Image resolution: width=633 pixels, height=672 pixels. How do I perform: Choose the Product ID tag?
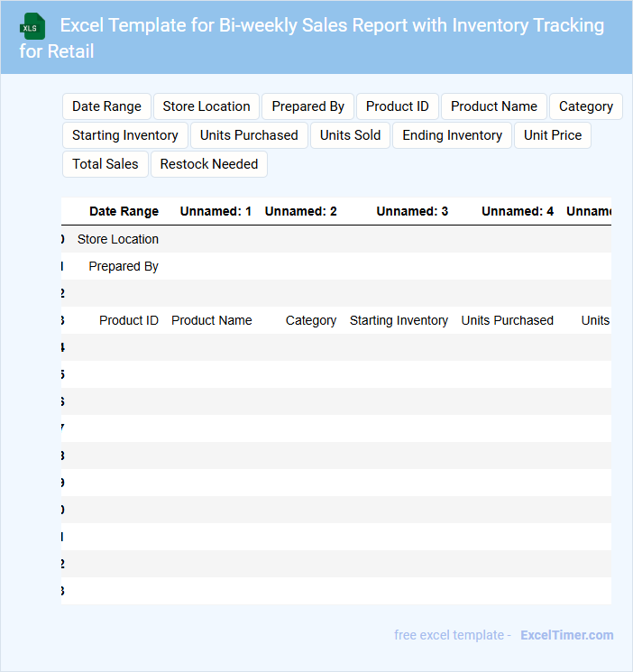pos(397,106)
